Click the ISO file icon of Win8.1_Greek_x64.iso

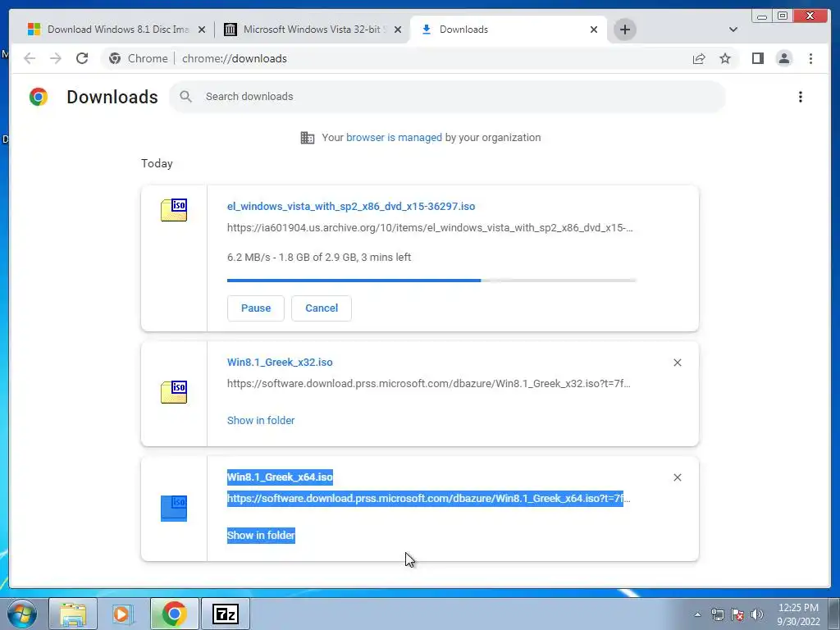(174, 508)
